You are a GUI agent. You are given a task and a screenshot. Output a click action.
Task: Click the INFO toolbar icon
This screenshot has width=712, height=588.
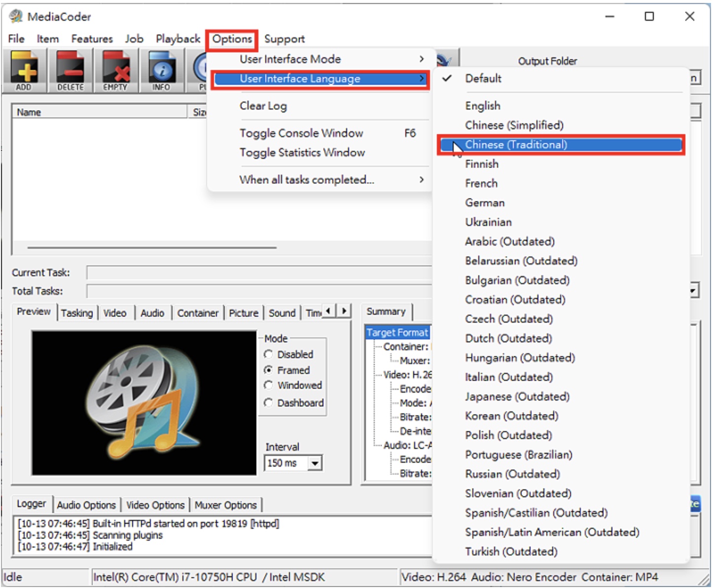tap(161, 71)
